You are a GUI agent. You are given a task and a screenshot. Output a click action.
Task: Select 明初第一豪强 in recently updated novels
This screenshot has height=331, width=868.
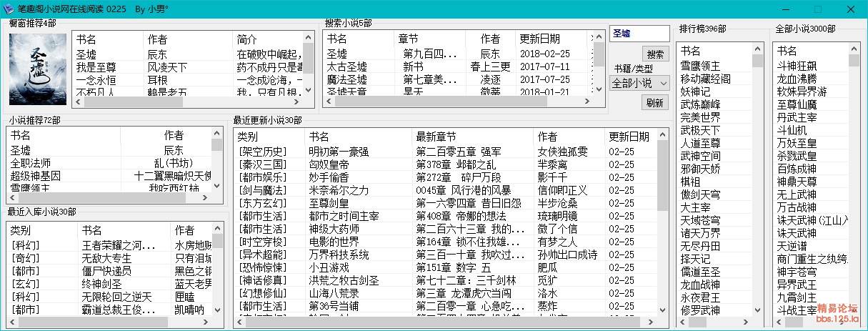tap(339, 152)
